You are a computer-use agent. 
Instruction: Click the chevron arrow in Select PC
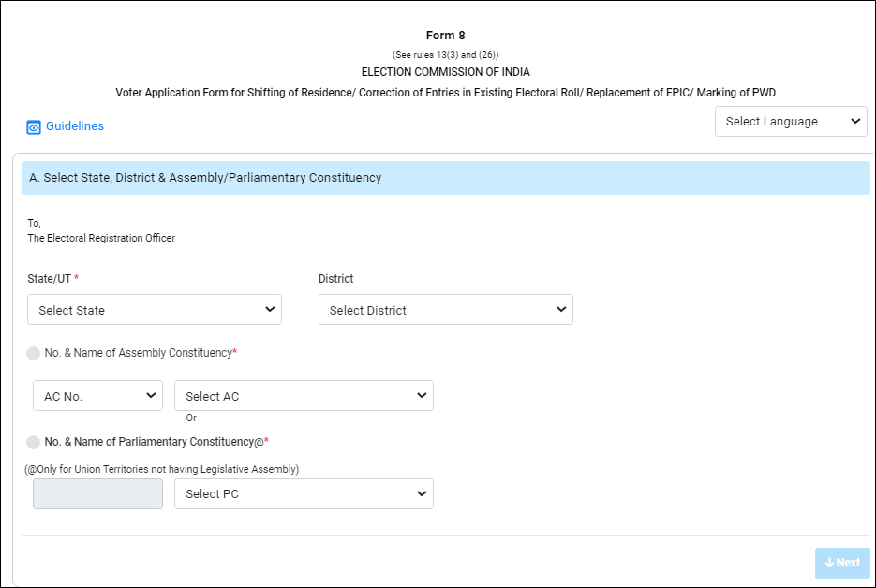click(x=422, y=493)
